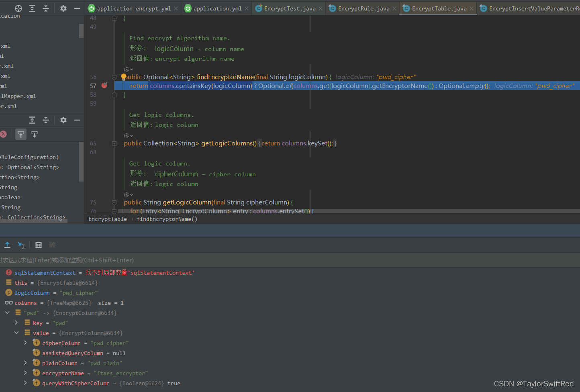Select sqlStatementContext watch error row
This screenshot has height=392, width=580.
click(x=290, y=273)
